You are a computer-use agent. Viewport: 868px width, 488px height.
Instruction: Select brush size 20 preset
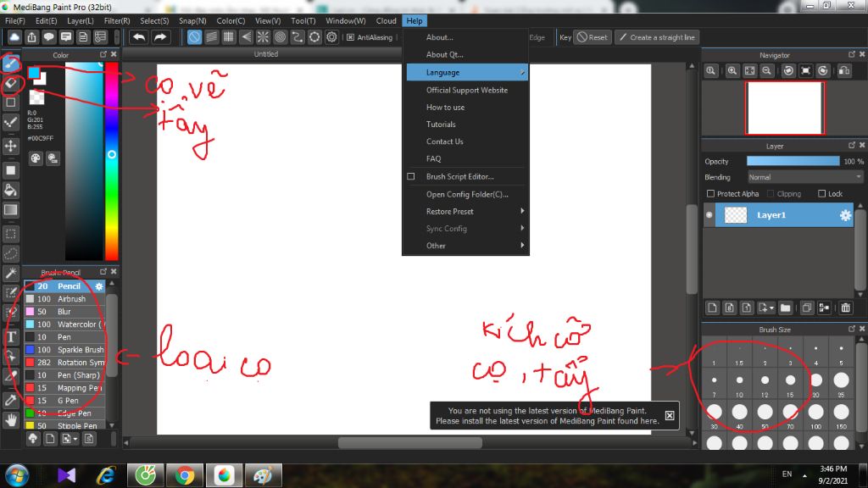[x=816, y=384]
